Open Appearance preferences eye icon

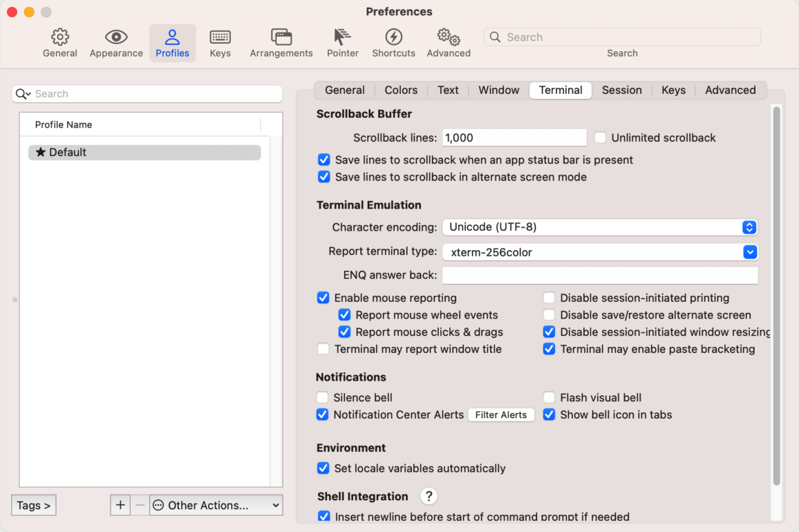pos(116,37)
